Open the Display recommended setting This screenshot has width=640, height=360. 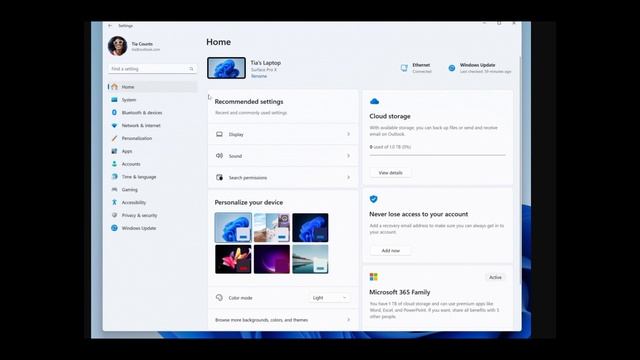(283, 134)
